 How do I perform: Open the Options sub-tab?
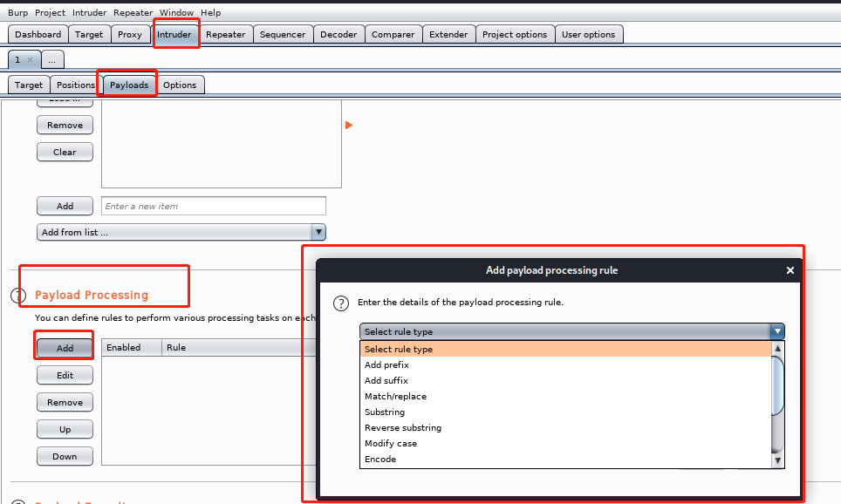coord(180,85)
